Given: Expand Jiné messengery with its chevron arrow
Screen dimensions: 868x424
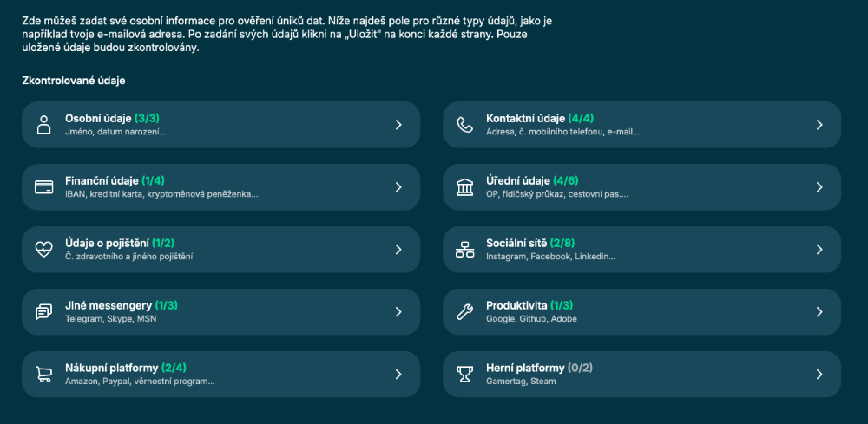Looking at the screenshot, I should tap(398, 312).
